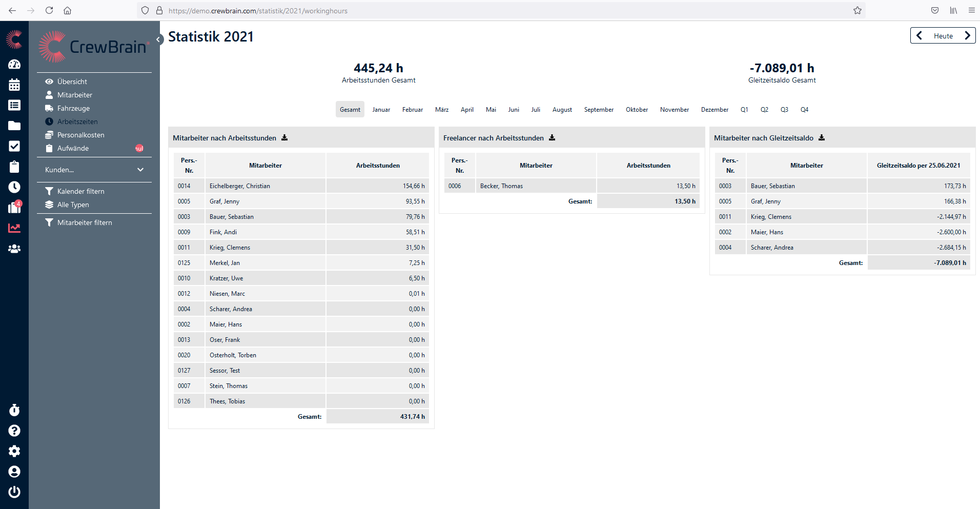Image resolution: width=980 pixels, height=509 pixels.
Task: Open Kalender filtern option
Action: (x=80, y=191)
